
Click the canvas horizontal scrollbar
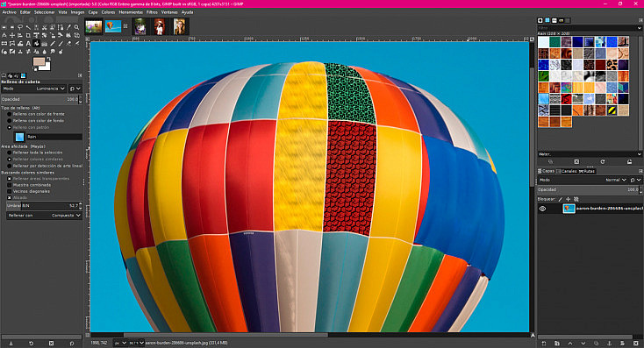[x=225, y=335]
